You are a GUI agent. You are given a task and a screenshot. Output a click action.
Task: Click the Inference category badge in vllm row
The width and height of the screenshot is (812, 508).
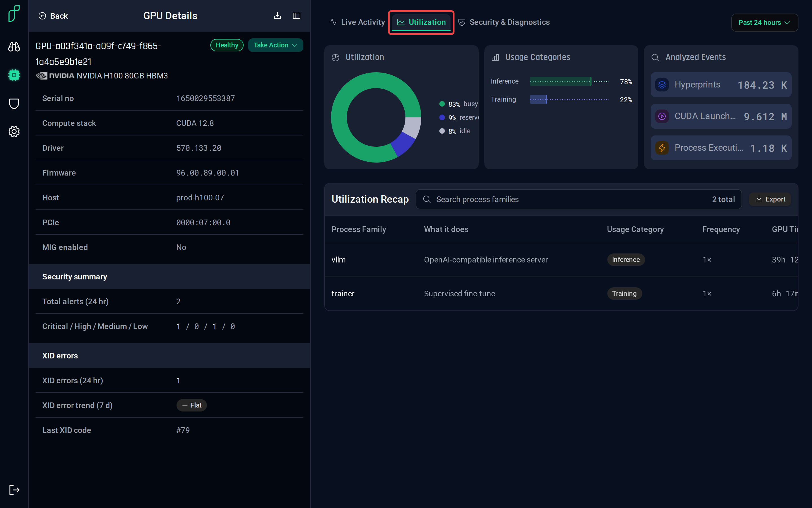(626, 260)
